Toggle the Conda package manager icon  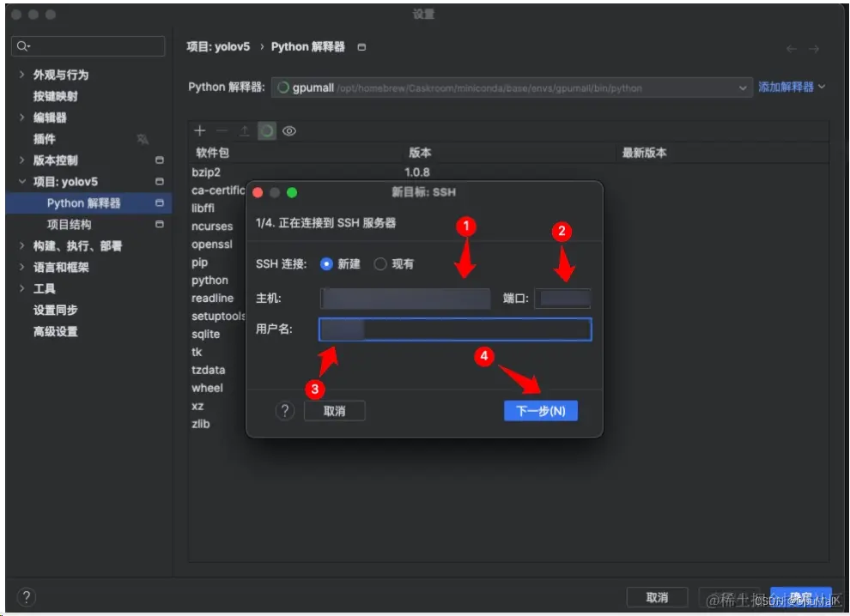[x=267, y=130]
